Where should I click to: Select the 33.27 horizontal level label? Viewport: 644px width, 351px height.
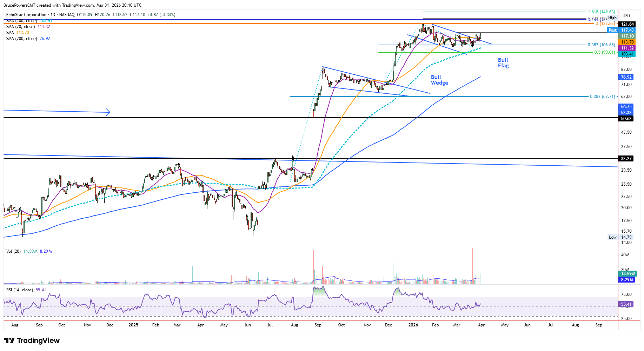click(626, 159)
